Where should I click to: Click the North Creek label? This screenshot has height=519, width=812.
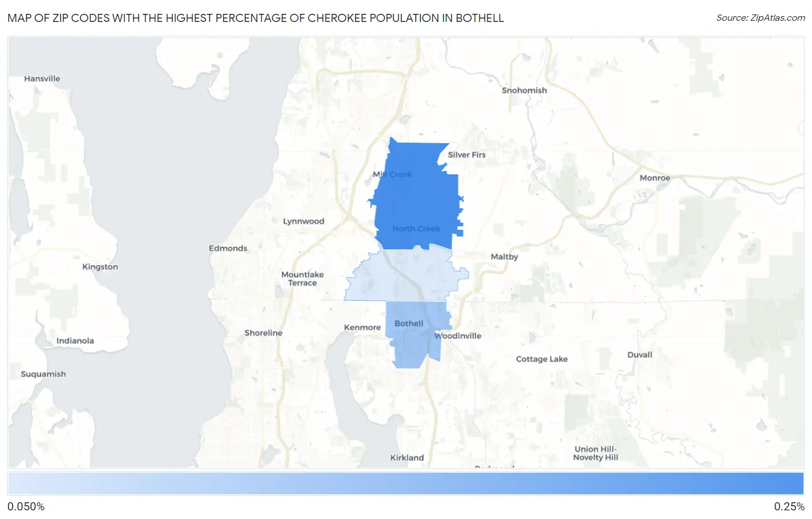tap(416, 229)
